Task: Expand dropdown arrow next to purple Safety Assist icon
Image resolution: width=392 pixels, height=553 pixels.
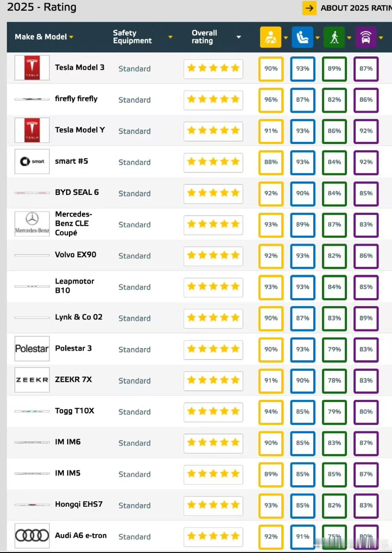Action: point(381,38)
